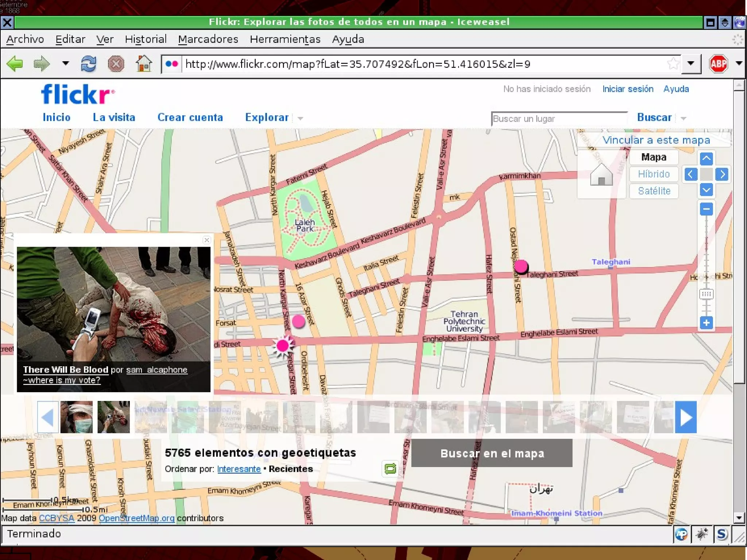
Task: Sort results by Interesante
Action: 239,469
